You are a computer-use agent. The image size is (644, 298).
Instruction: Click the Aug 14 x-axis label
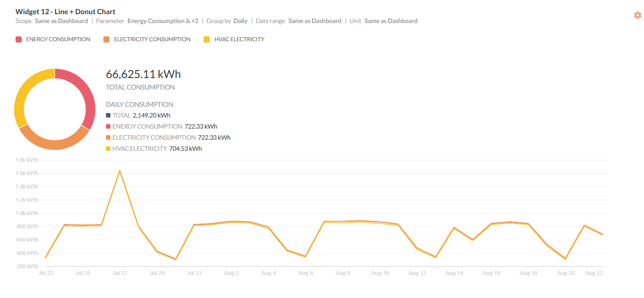[454, 273]
